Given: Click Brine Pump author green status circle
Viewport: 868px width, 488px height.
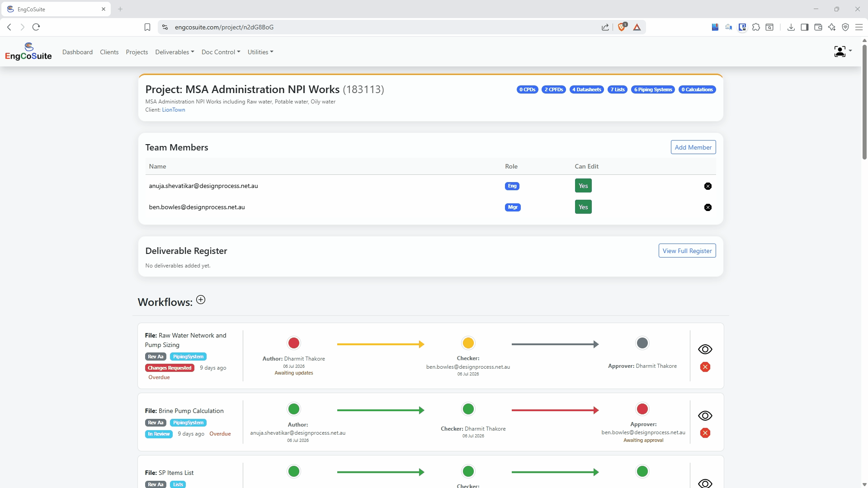Looking at the screenshot, I should (294, 409).
